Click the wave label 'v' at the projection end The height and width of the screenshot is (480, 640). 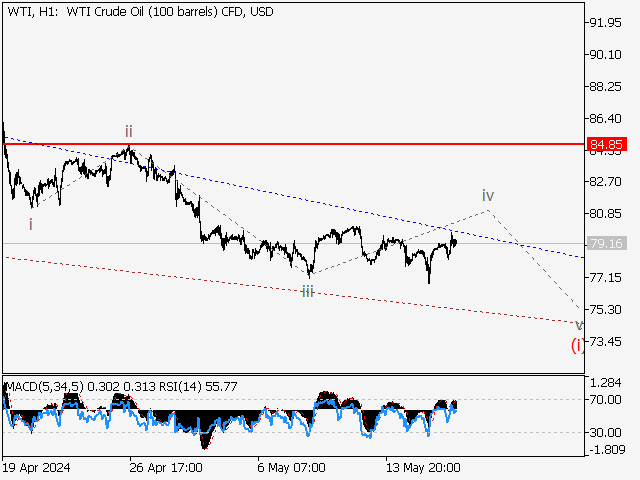pos(579,325)
